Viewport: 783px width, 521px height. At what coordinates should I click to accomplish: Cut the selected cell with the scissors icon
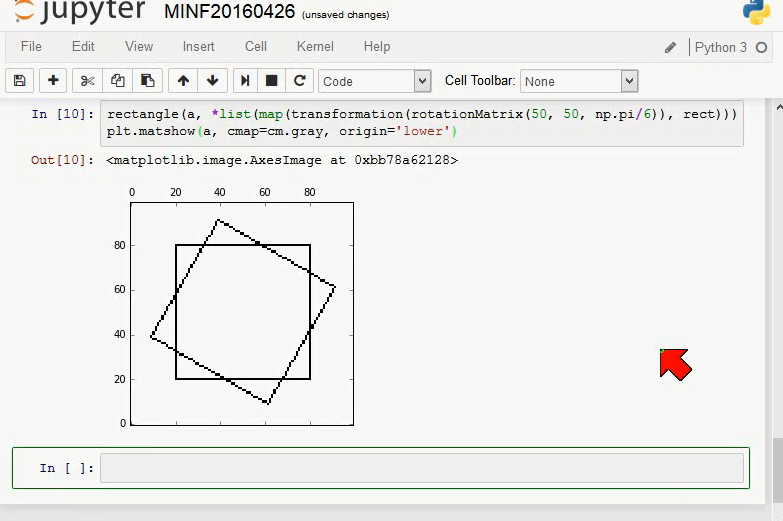[x=87, y=80]
